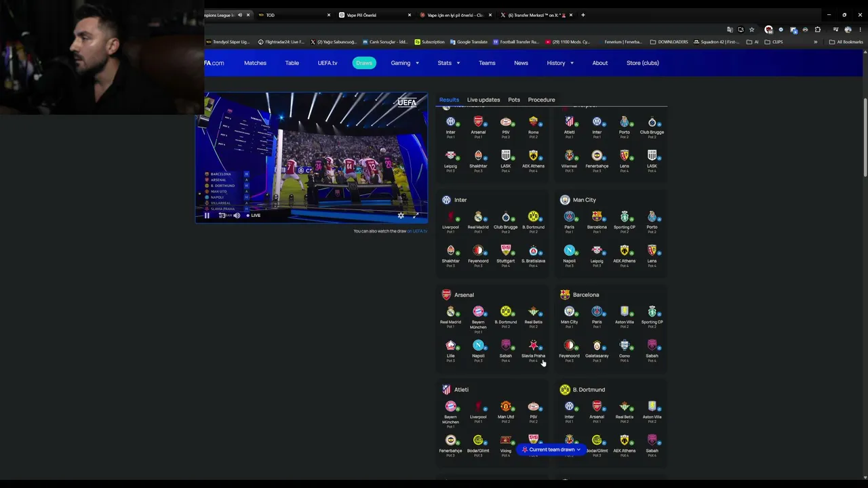
Task: Select S. Bratislava crest in Inter's opponents
Action: pyautogui.click(x=533, y=251)
